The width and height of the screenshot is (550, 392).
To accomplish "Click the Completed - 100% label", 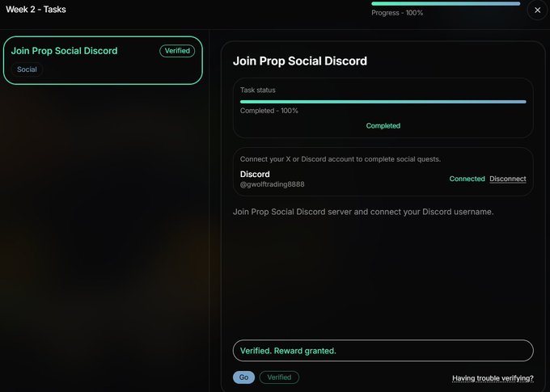I will click(269, 111).
